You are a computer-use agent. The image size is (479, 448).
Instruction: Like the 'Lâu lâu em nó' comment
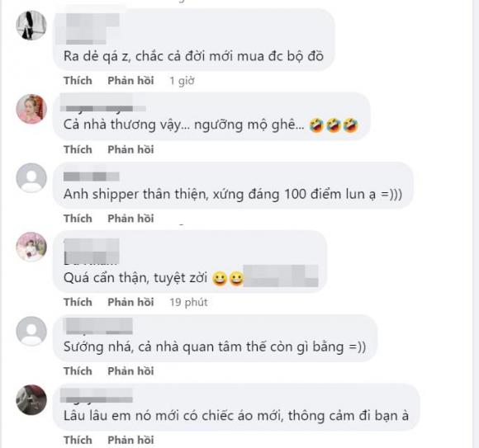(78, 440)
